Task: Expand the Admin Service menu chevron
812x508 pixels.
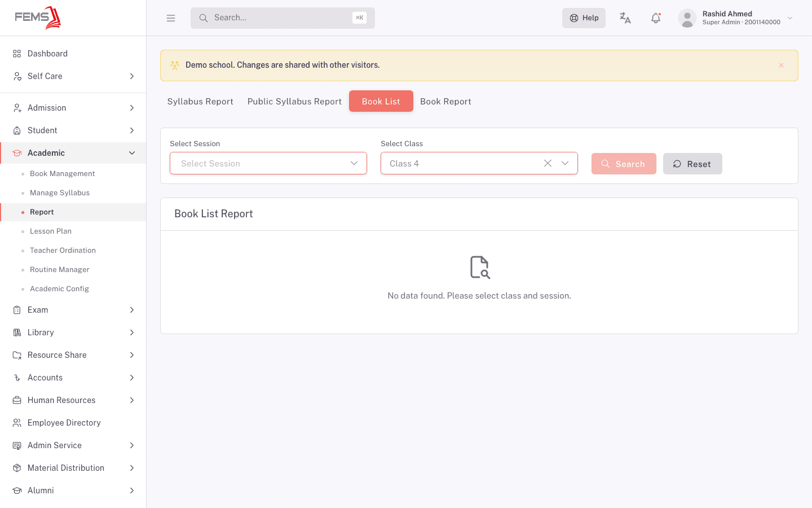Action: pos(132,445)
